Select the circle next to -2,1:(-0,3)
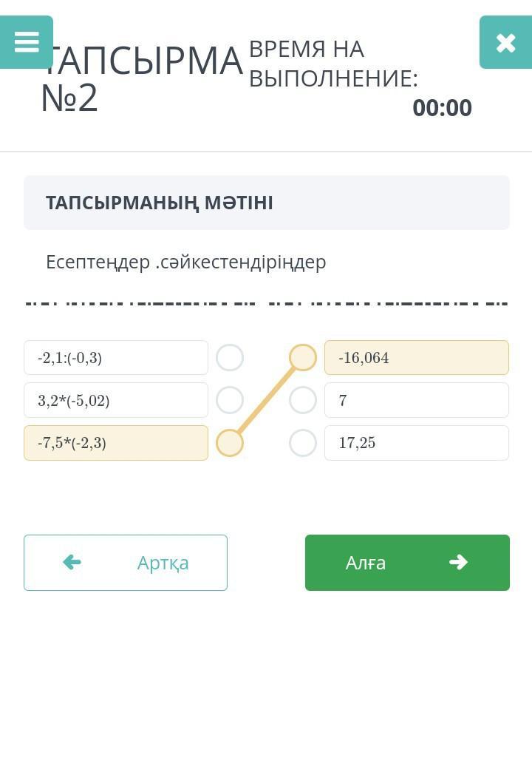The height and width of the screenshot is (772, 532). pyautogui.click(x=230, y=358)
